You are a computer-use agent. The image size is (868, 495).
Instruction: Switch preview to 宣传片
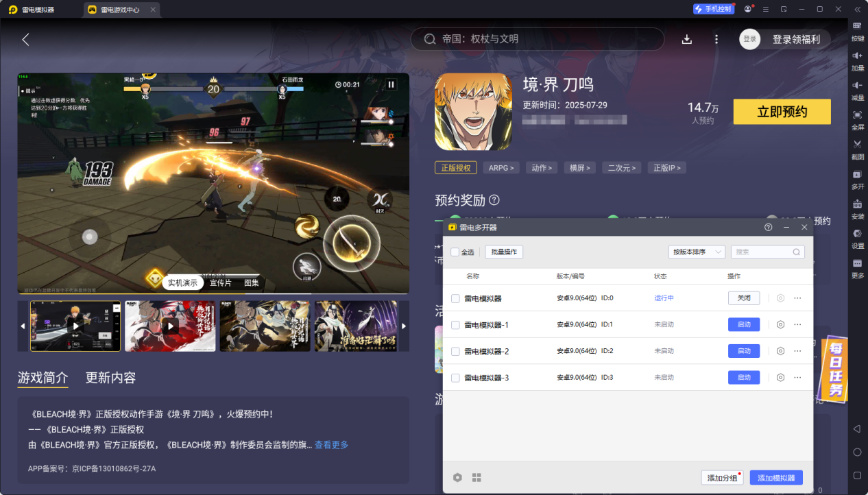(x=221, y=282)
